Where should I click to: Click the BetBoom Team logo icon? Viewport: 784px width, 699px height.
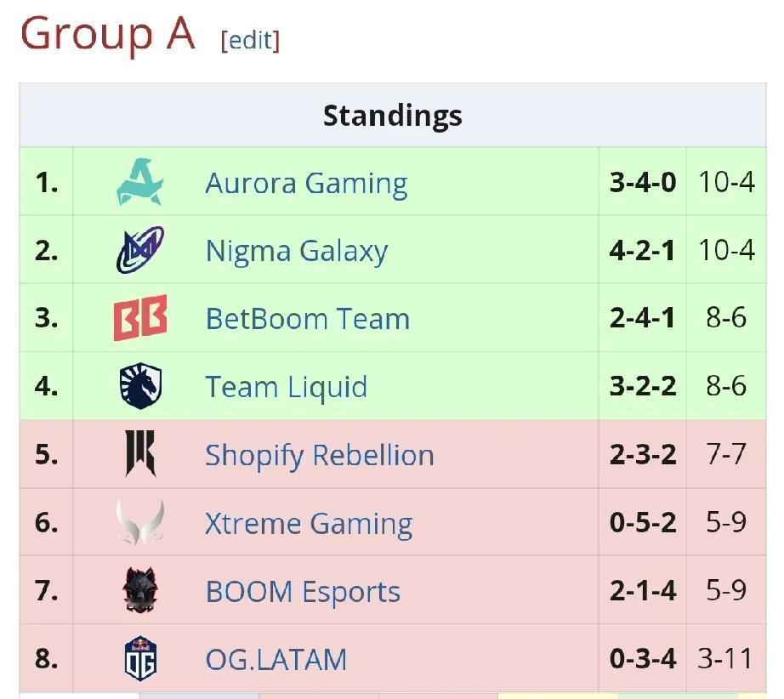tap(140, 318)
